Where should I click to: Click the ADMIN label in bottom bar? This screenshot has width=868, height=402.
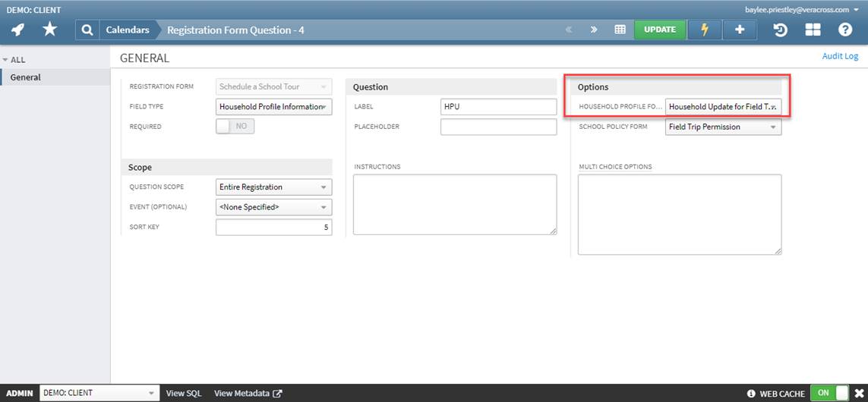(20, 394)
